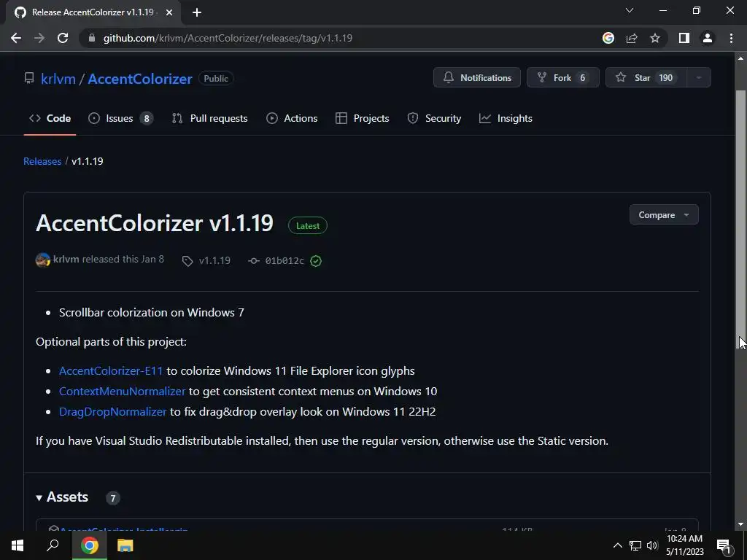747x560 pixels.
Task: Open the taskbar clock and date
Action: pyautogui.click(x=684, y=545)
